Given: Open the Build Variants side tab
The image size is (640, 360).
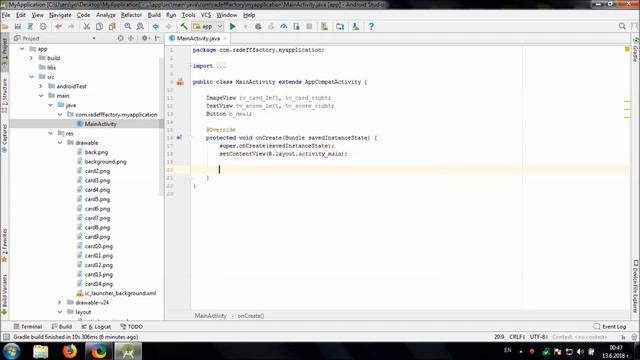Looking at the screenshot, I should coord(4,294).
